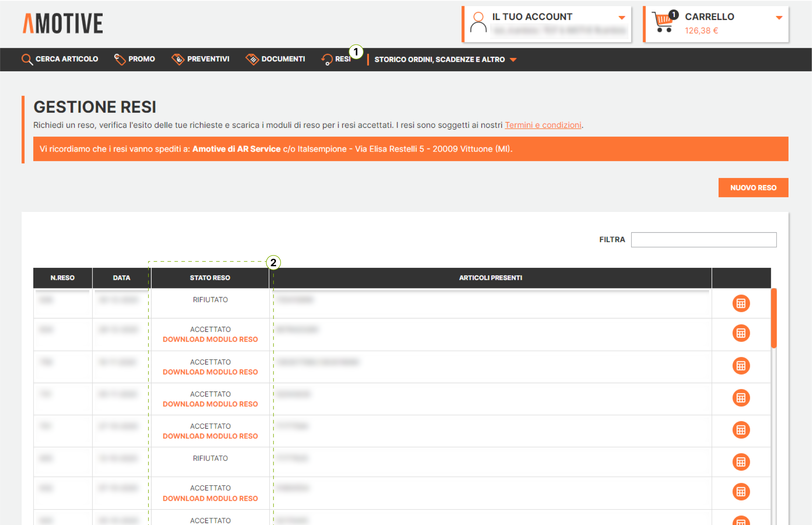Click the Amotive logo
The width and height of the screenshot is (812, 525).
tap(63, 23)
